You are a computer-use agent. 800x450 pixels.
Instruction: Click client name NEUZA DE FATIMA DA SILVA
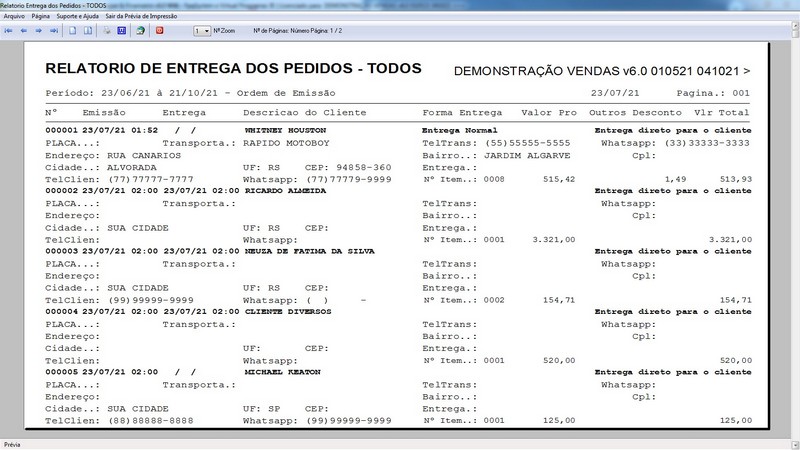tap(309, 251)
